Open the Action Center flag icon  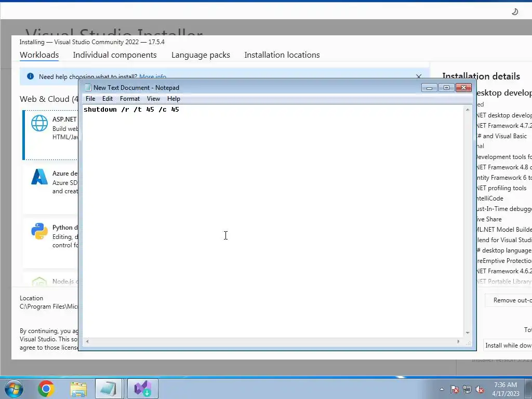(x=455, y=390)
